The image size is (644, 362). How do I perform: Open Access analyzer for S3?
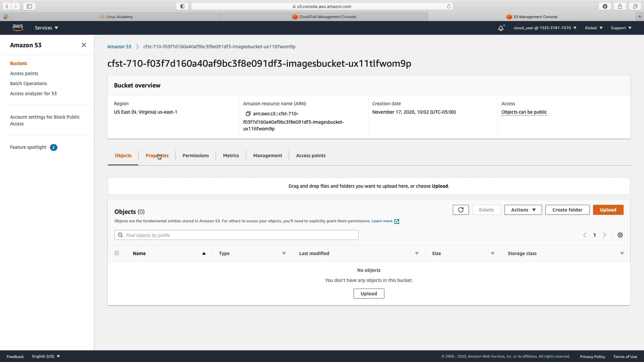[33, 93]
